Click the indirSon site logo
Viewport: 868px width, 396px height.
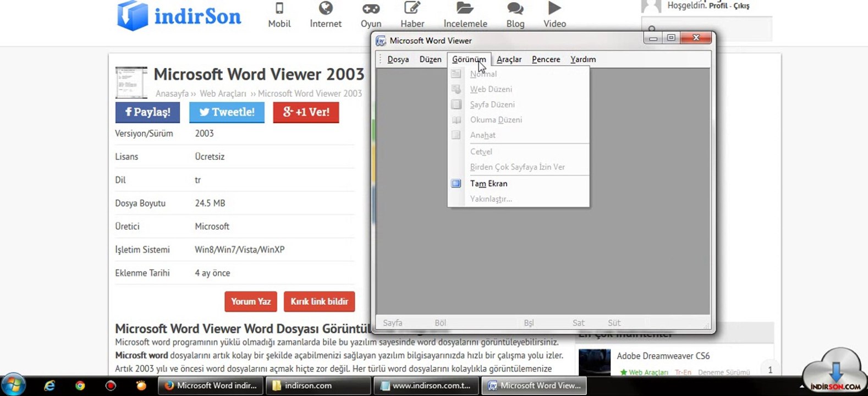click(x=179, y=16)
